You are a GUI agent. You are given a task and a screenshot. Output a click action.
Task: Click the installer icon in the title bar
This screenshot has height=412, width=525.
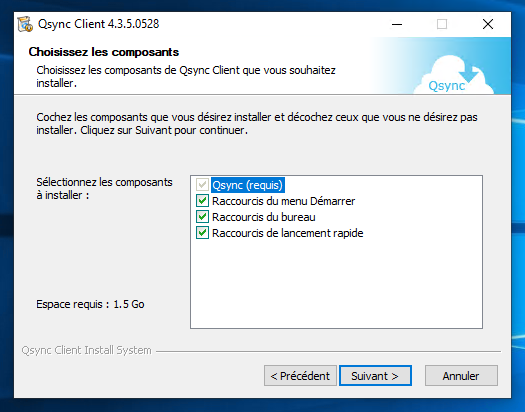coord(25,24)
